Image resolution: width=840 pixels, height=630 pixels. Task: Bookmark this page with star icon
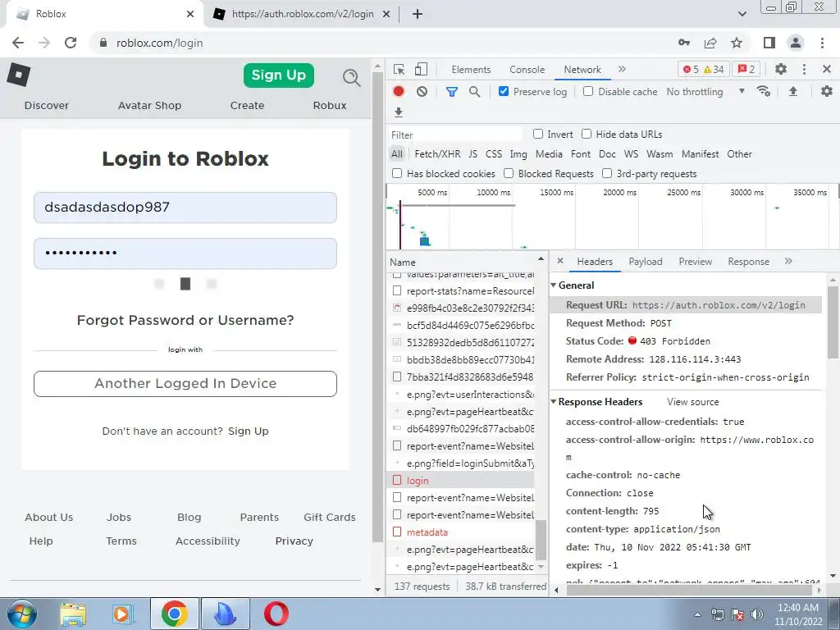(x=737, y=43)
